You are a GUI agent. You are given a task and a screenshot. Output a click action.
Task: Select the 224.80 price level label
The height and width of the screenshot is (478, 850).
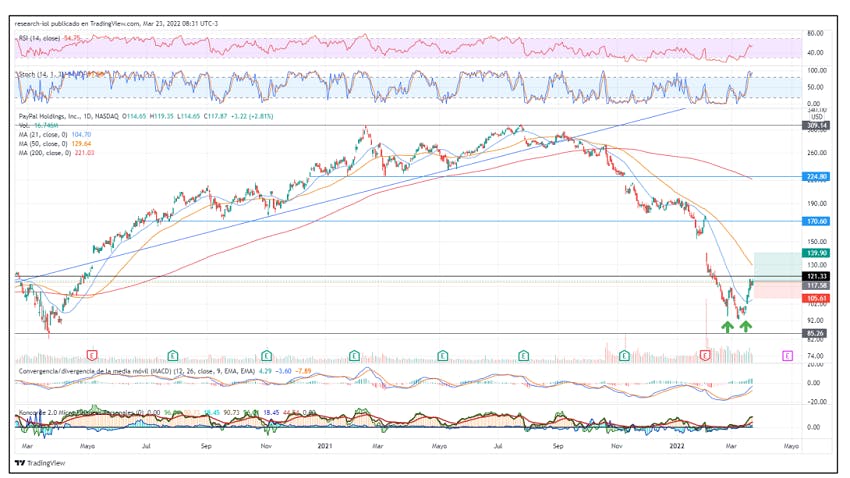pyautogui.click(x=816, y=177)
